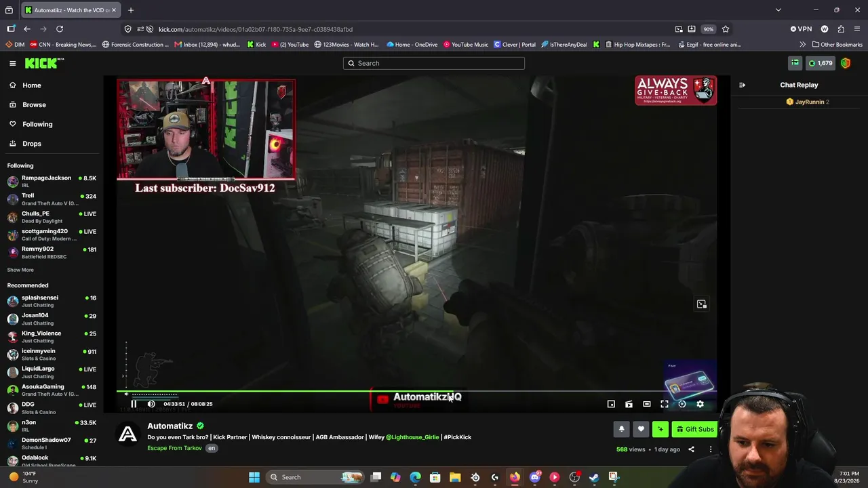Open RampageJackson's channel in Following

[52, 182]
